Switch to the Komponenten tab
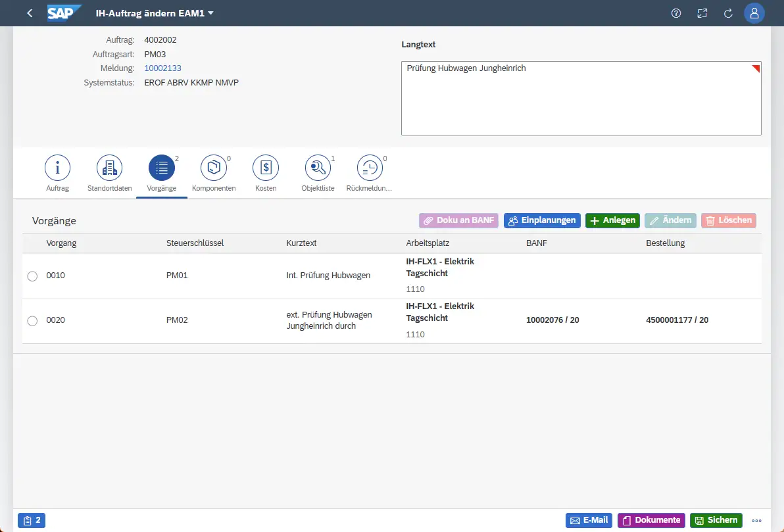This screenshot has width=784, height=532. pyautogui.click(x=214, y=174)
